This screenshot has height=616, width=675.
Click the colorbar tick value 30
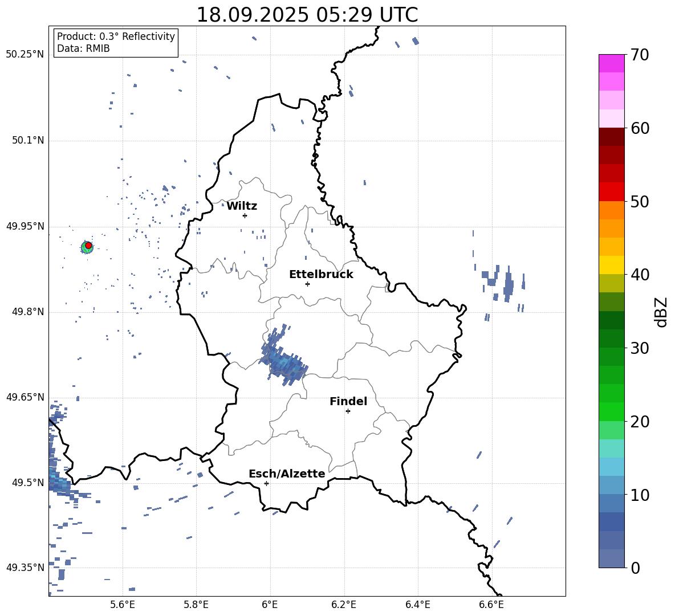pos(640,348)
